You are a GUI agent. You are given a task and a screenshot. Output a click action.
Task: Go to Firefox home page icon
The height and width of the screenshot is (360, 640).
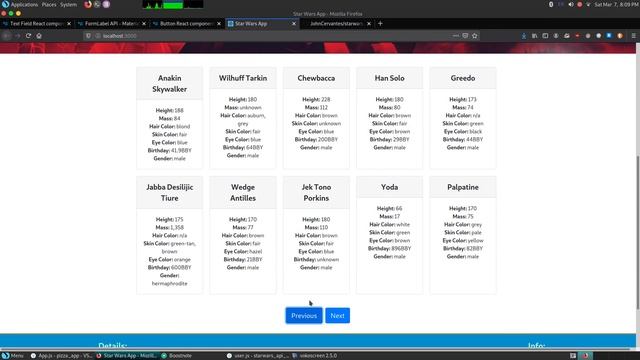click(39, 36)
